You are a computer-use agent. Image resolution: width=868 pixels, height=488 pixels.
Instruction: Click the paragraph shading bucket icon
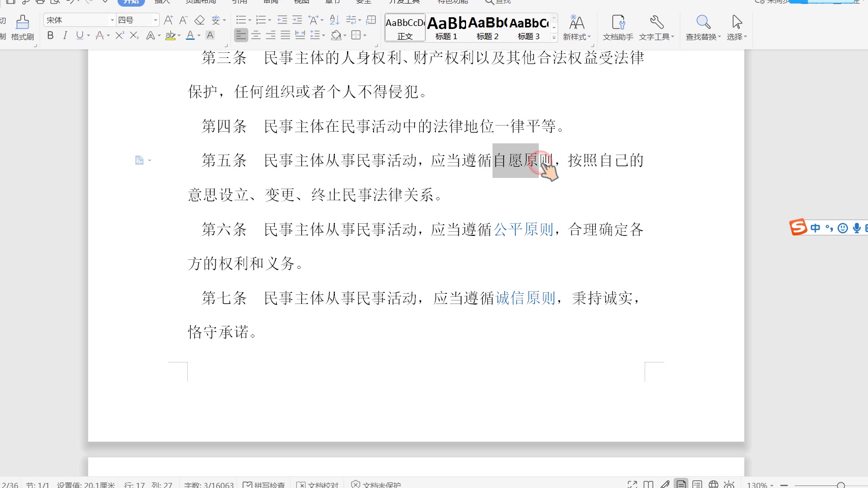click(x=336, y=35)
